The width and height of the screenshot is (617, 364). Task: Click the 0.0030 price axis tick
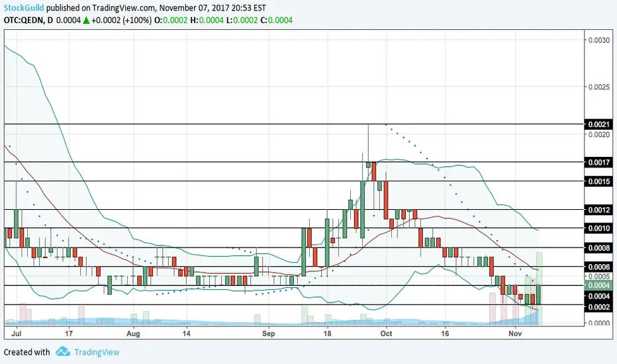coord(599,40)
